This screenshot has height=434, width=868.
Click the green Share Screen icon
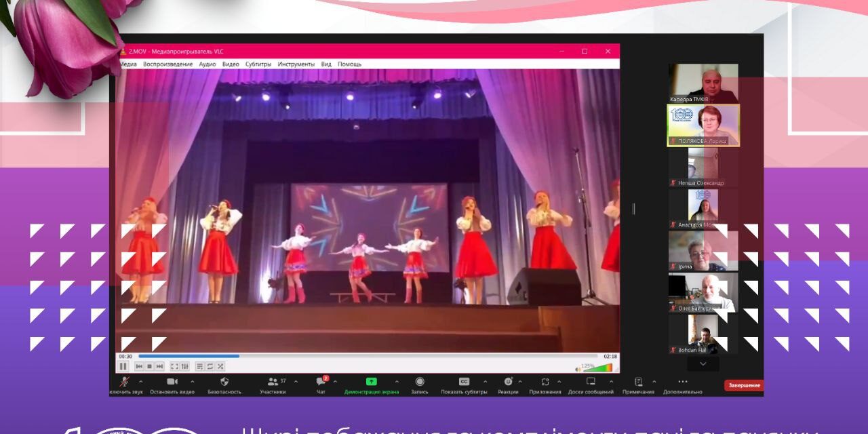click(371, 382)
